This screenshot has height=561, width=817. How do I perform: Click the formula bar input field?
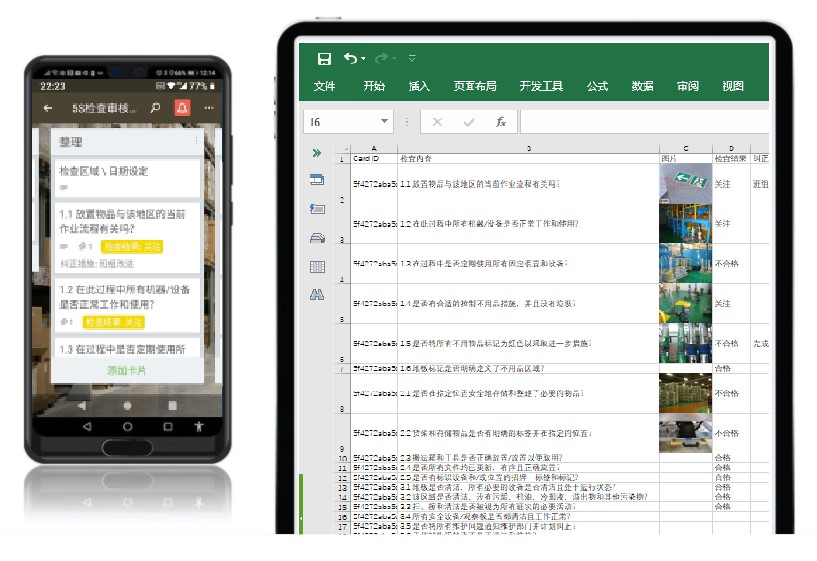click(x=640, y=122)
